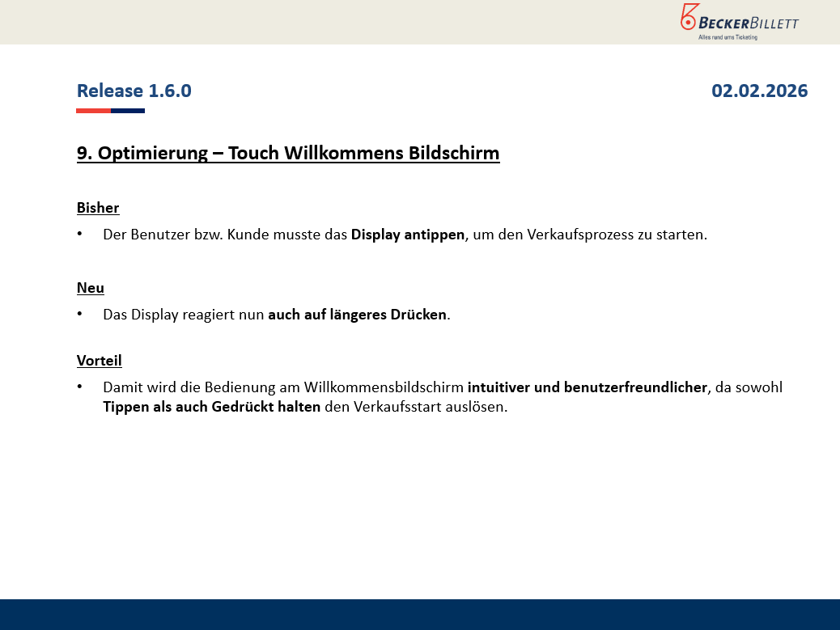The image size is (840, 630).
Task: Click the 'Alles rund ums Ticketing' tagline
Action: coord(728,37)
